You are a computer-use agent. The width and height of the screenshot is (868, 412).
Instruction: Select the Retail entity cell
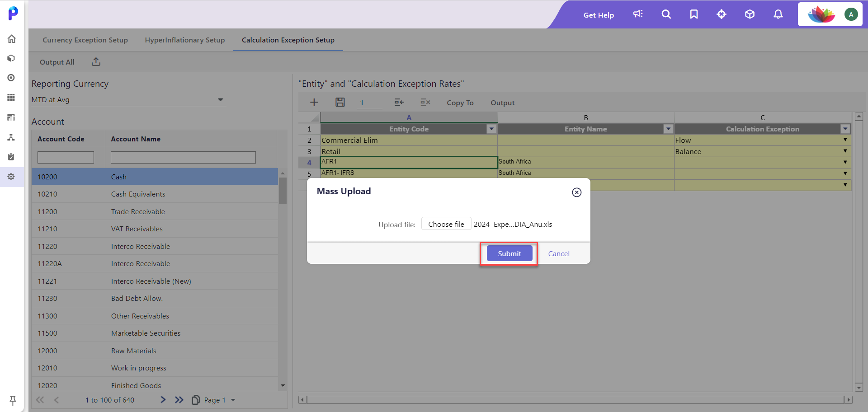pos(409,151)
